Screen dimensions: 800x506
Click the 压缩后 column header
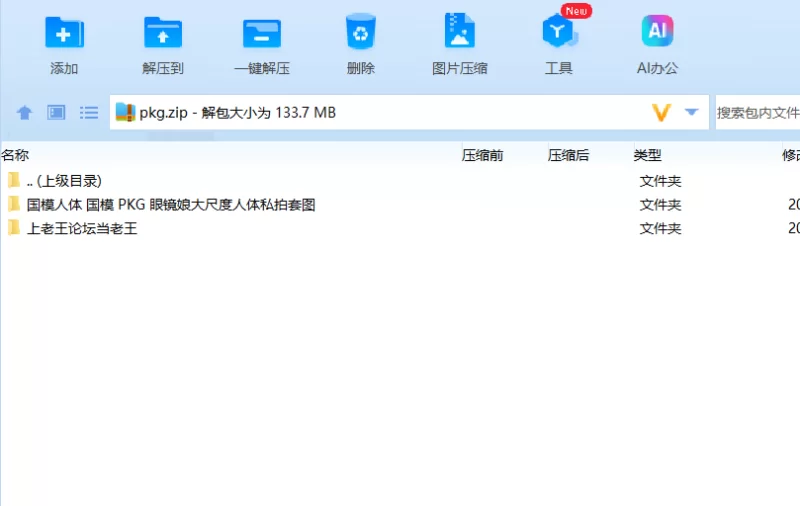tap(568, 155)
